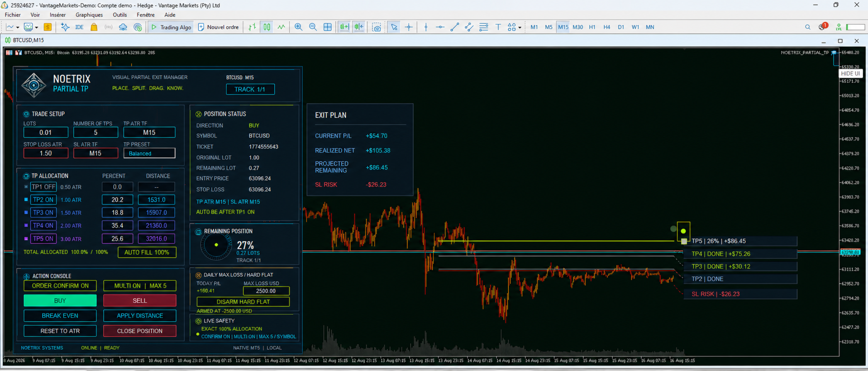
Task: Click DISARM HARD FLAT button
Action: pyautogui.click(x=243, y=302)
